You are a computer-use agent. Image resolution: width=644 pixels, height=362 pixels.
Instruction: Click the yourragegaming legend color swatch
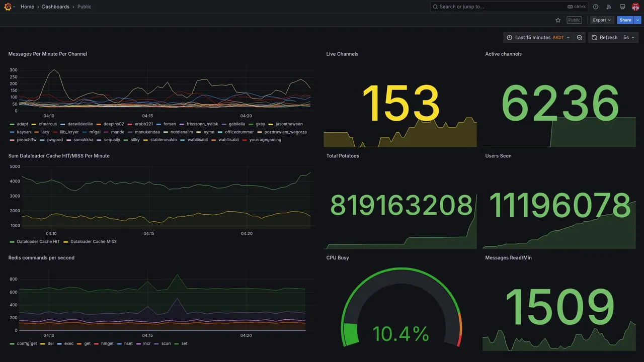[x=245, y=140]
